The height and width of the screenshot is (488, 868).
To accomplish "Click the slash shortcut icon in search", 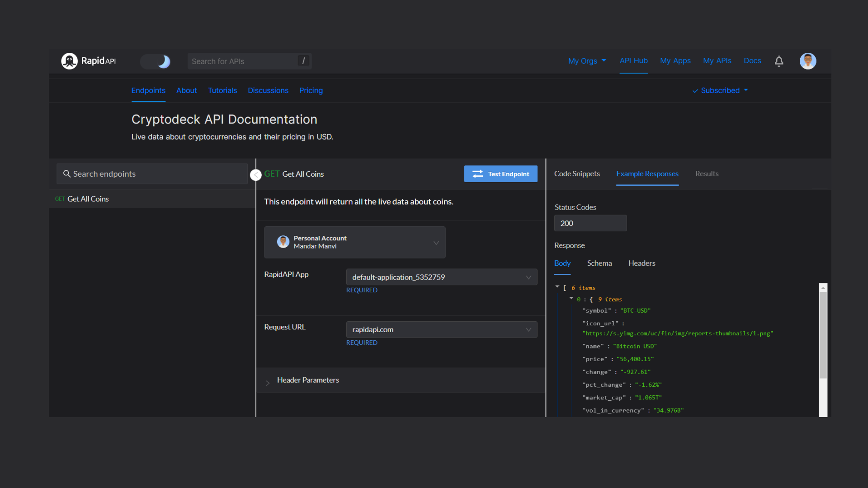I will click(303, 61).
